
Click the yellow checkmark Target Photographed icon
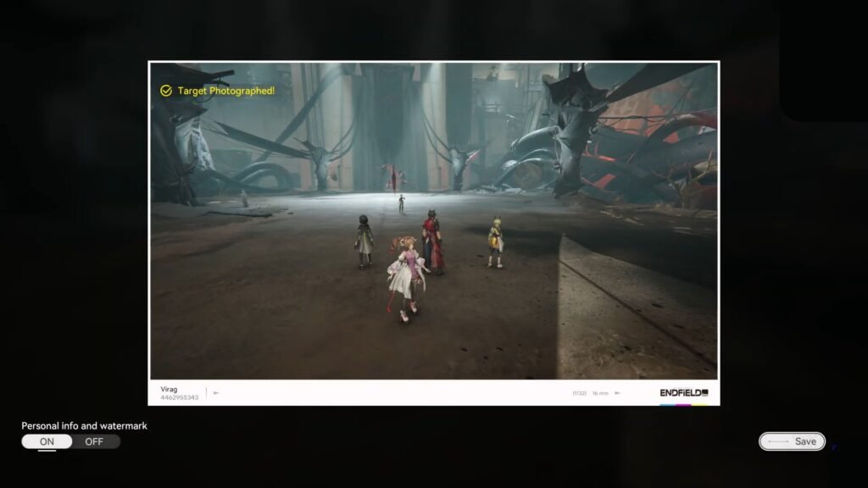point(166,91)
